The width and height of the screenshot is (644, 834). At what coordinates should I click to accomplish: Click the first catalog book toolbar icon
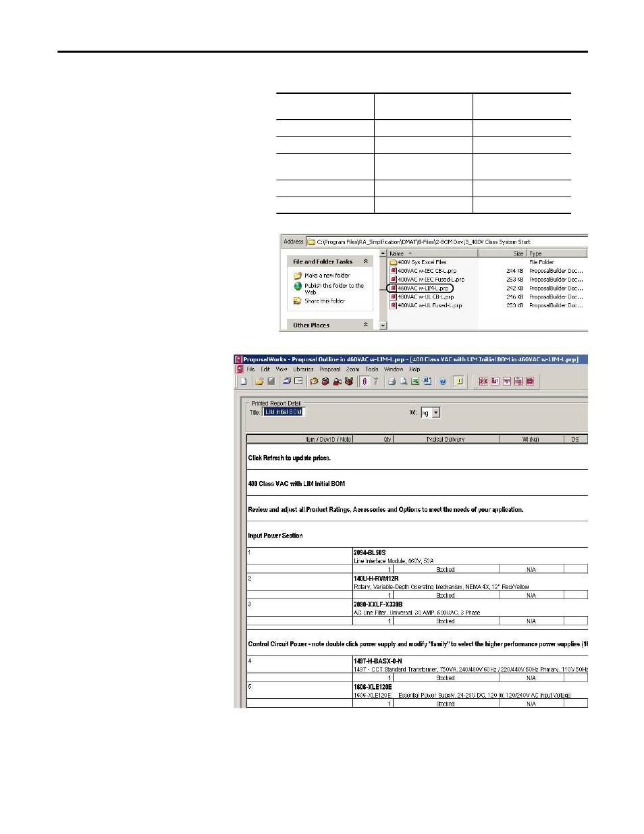click(314, 382)
